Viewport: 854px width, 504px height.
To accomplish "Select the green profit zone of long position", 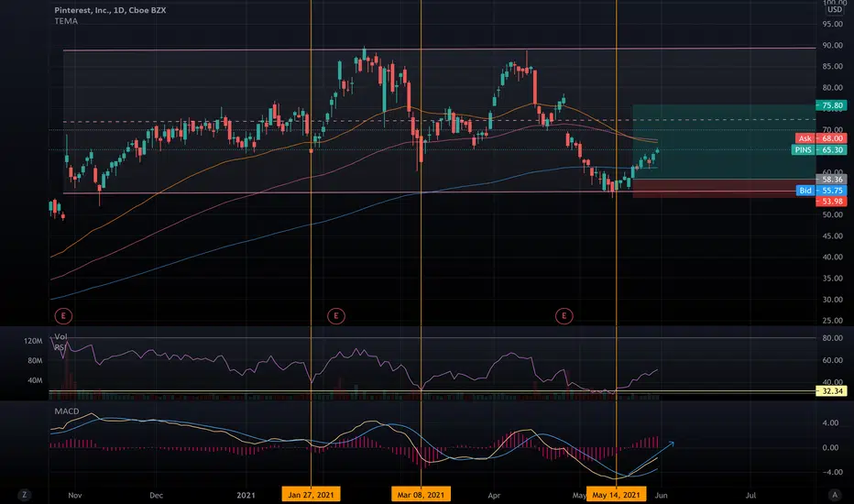I will point(725,142).
